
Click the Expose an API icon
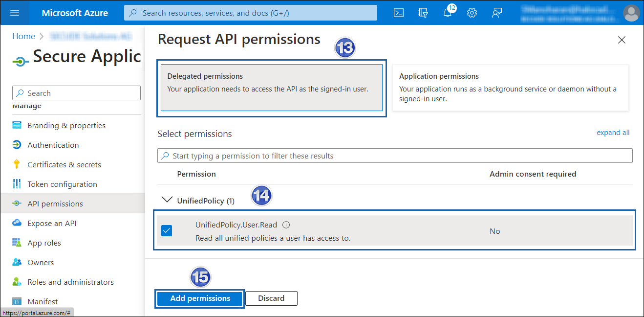17,223
